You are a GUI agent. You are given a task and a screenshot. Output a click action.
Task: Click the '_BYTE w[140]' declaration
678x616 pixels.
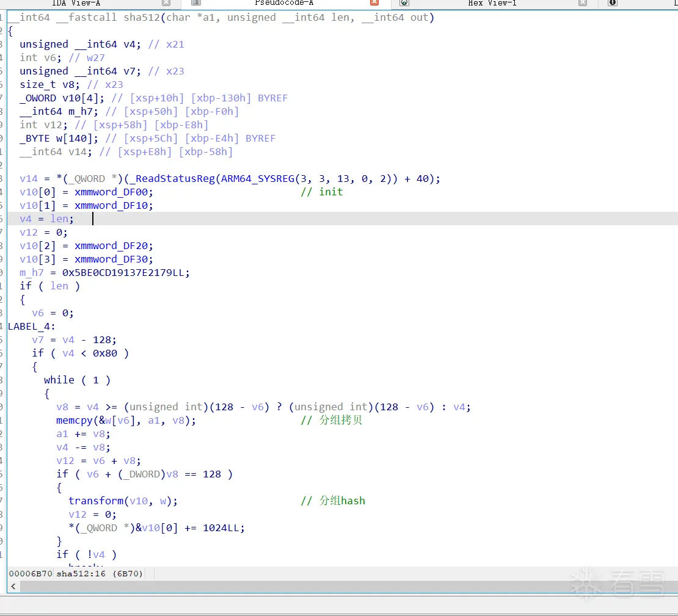(59, 139)
